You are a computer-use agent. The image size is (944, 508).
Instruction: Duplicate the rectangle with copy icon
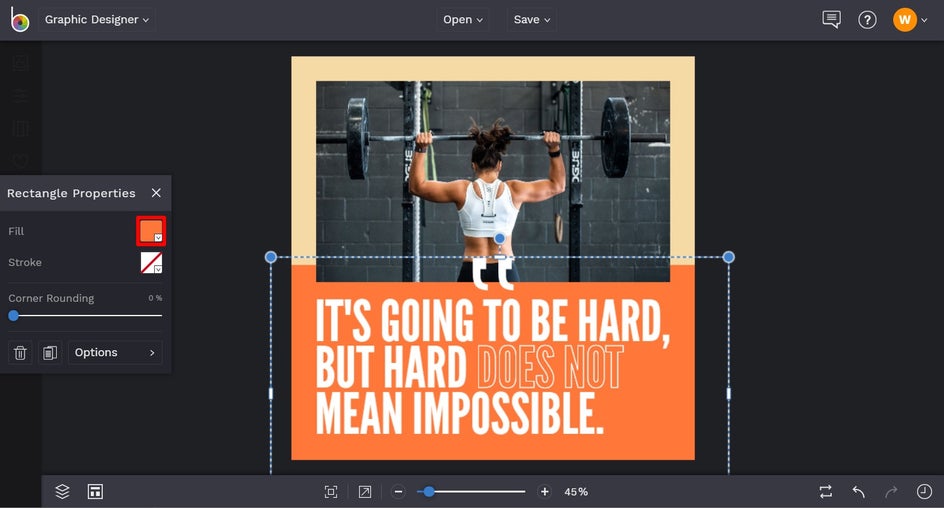click(50, 353)
